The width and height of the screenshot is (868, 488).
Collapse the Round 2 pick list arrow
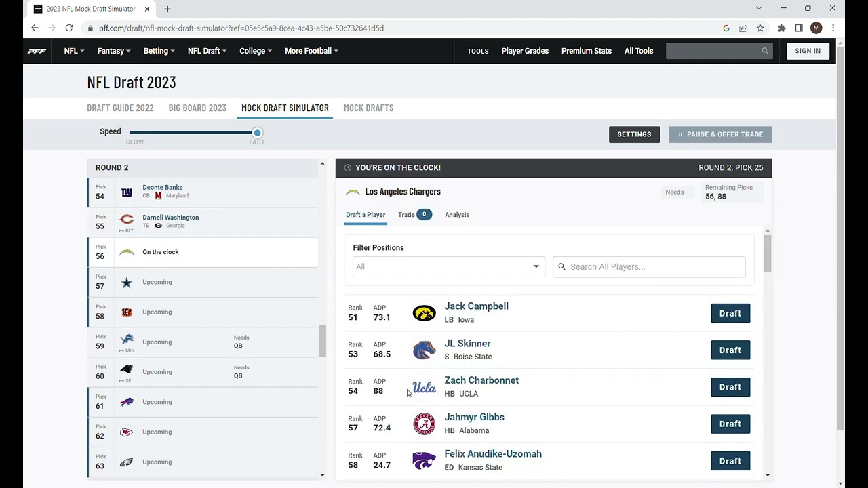322,164
